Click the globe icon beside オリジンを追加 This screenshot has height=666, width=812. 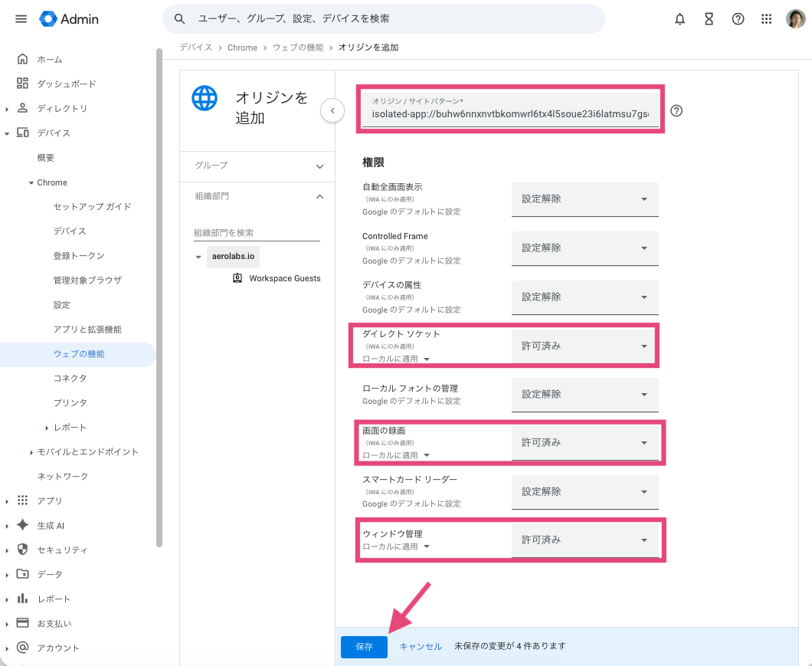click(205, 98)
